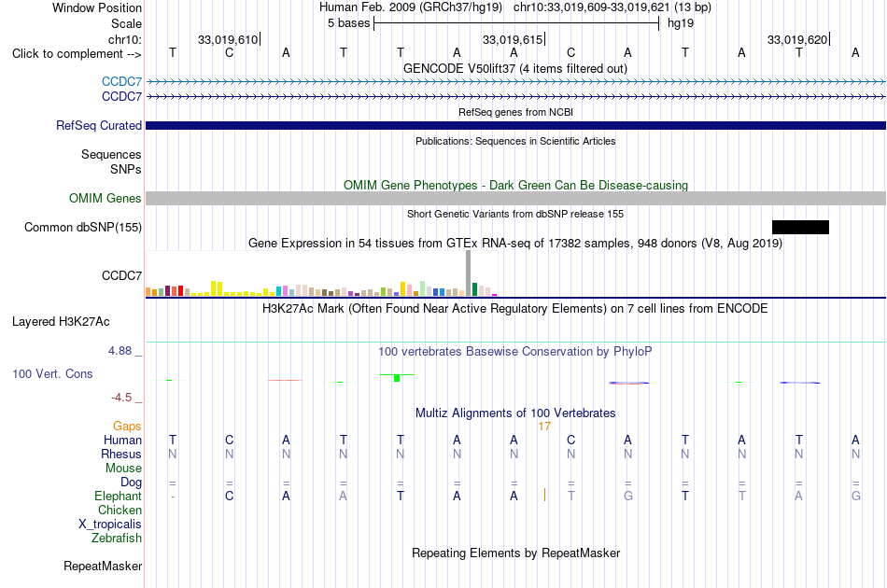This screenshot has width=887, height=588.
Task: Click the '5 bases' scale bar text
Action: (348, 23)
